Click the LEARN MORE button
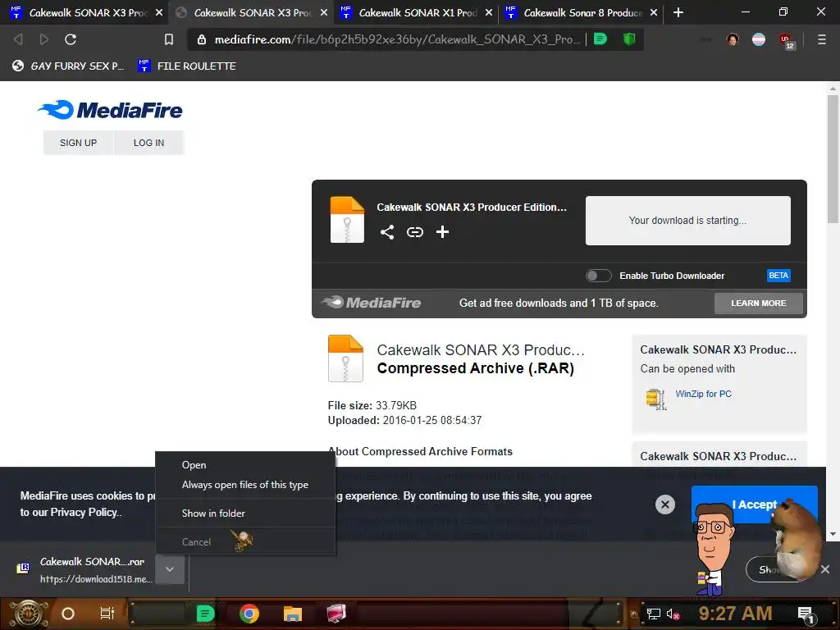The image size is (840, 630). click(x=759, y=304)
